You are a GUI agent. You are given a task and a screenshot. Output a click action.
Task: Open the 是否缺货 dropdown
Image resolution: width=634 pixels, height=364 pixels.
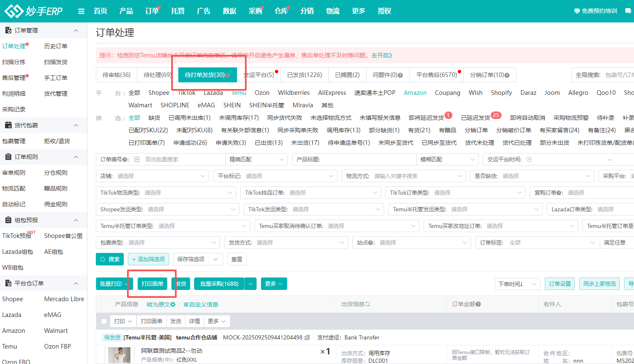click(x=532, y=176)
